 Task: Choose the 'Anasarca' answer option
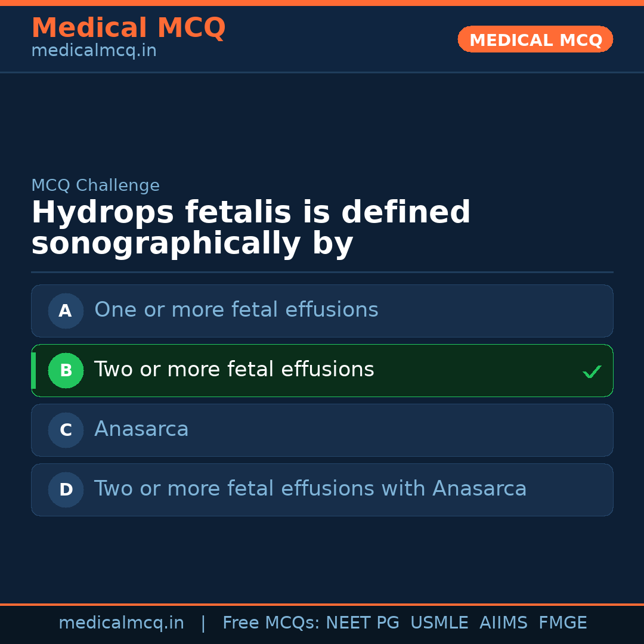[x=141, y=429]
